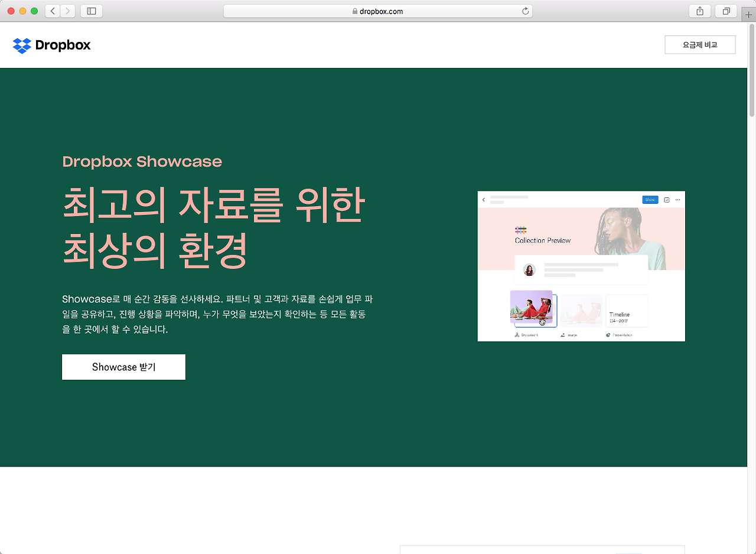Open the Safari share menu
This screenshot has width=756, height=554.
[700, 11]
